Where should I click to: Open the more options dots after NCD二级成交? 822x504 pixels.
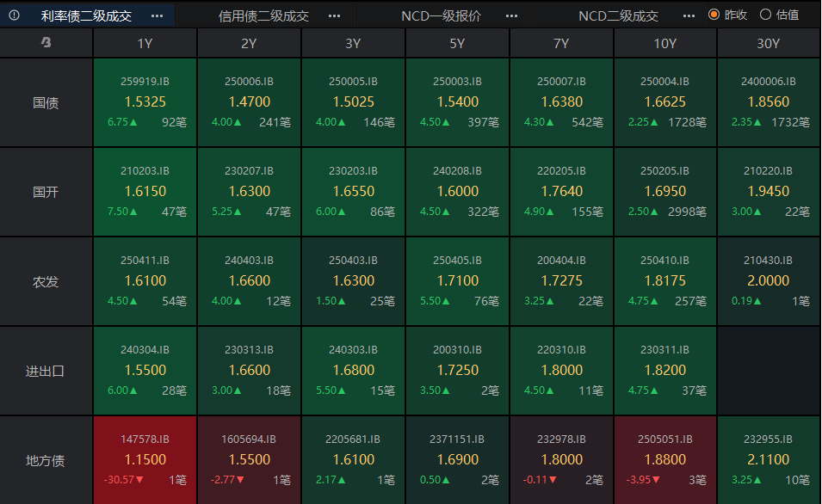coord(688,15)
